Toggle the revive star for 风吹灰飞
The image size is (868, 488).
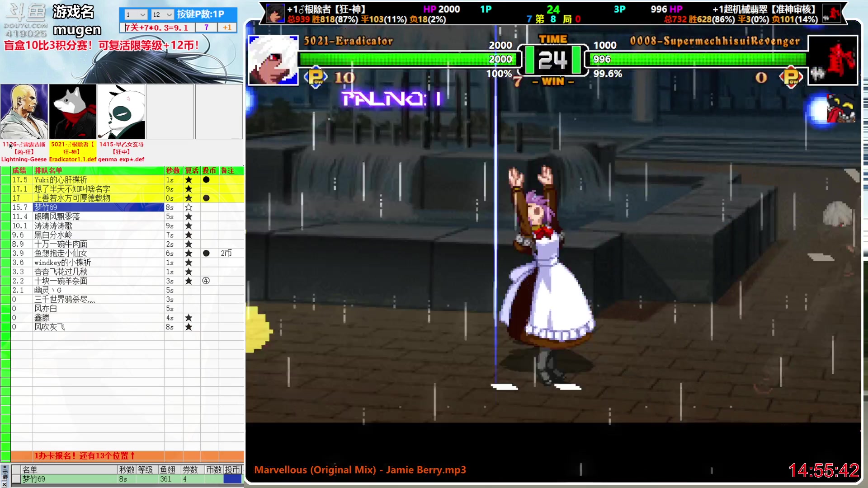point(189,327)
